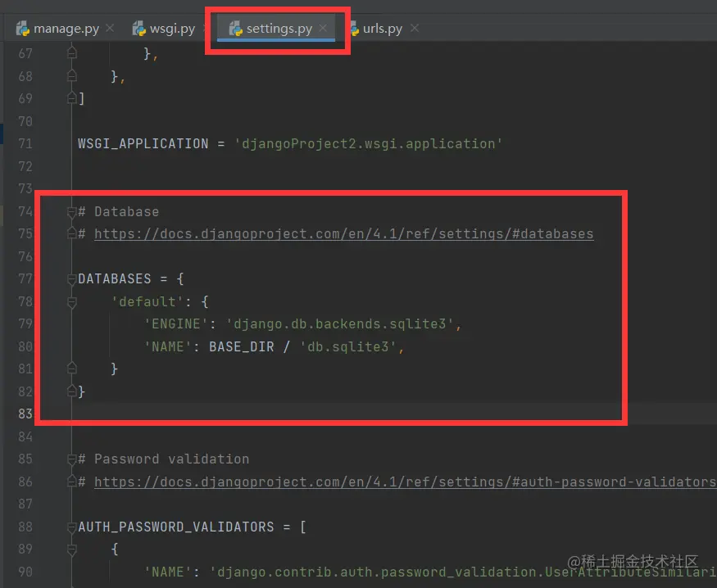Click the 'db.sqlite3' string
Image resolution: width=717 pixels, height=588 pixels.
[x=348, y=346]
